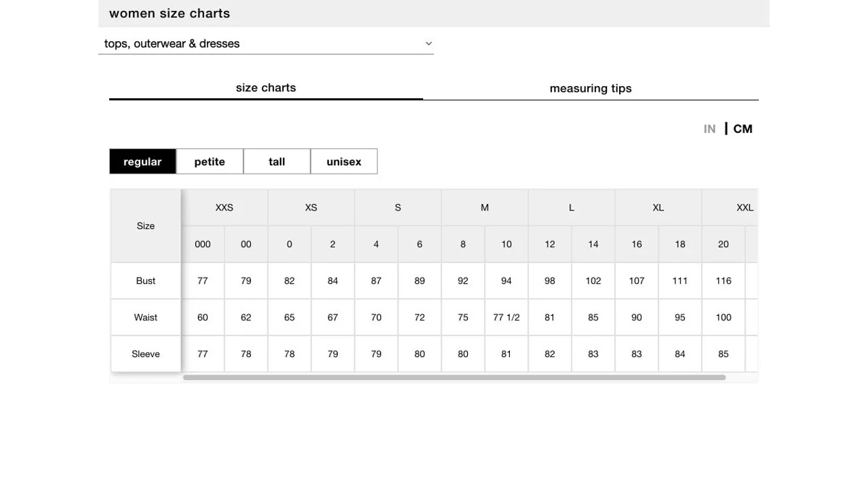
Task: Click the XXL column header
Action: pos(731,207)
